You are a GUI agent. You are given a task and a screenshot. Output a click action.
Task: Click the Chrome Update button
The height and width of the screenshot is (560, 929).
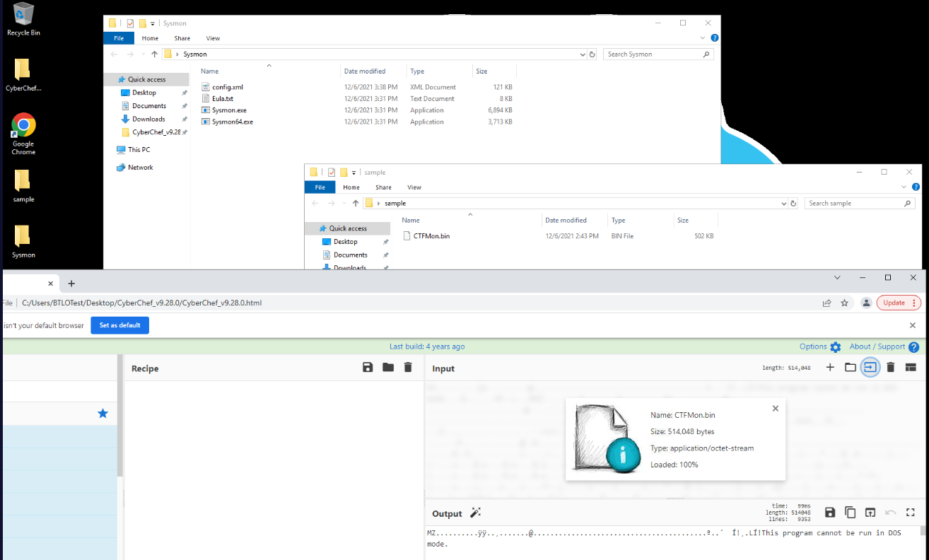point(899,303)
